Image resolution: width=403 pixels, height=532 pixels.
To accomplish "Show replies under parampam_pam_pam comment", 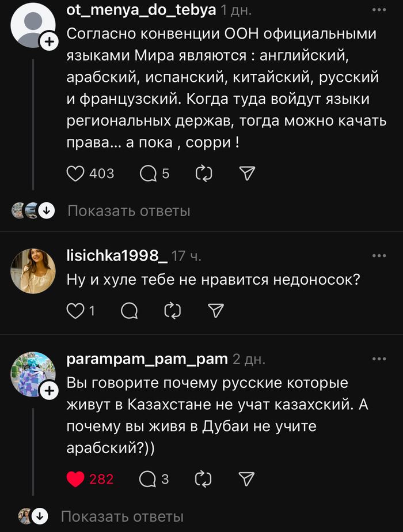I will tap(122, 516).
